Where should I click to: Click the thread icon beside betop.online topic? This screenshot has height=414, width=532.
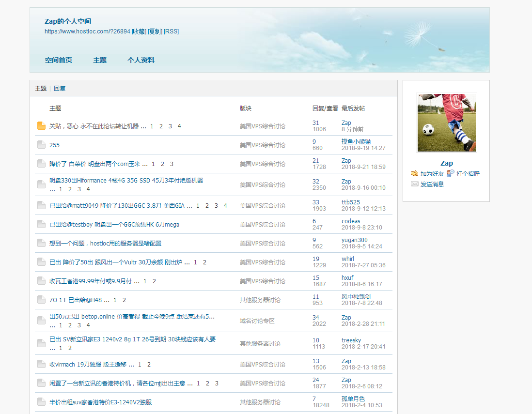[x=41, y=321]
